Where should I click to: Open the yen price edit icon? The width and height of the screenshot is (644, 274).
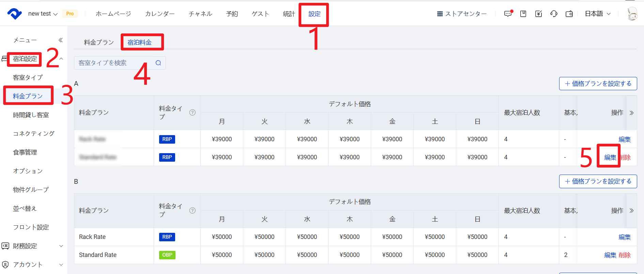point(539,14)
